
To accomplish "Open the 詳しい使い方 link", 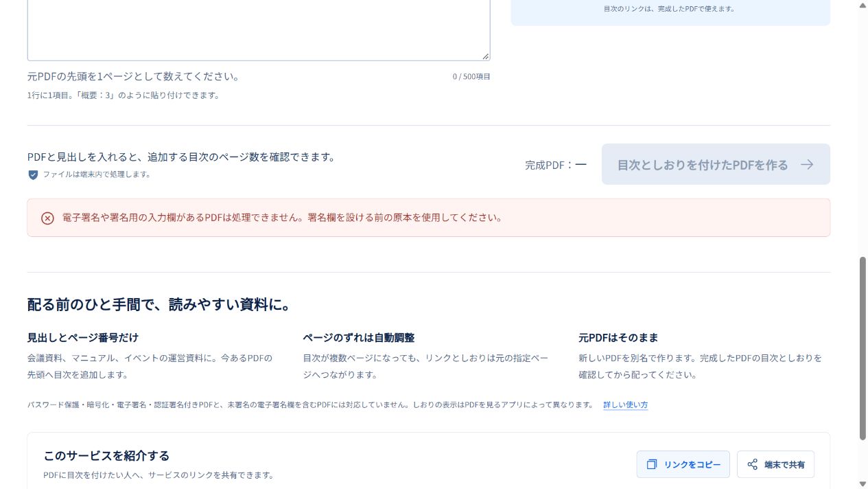I will 625,405.
